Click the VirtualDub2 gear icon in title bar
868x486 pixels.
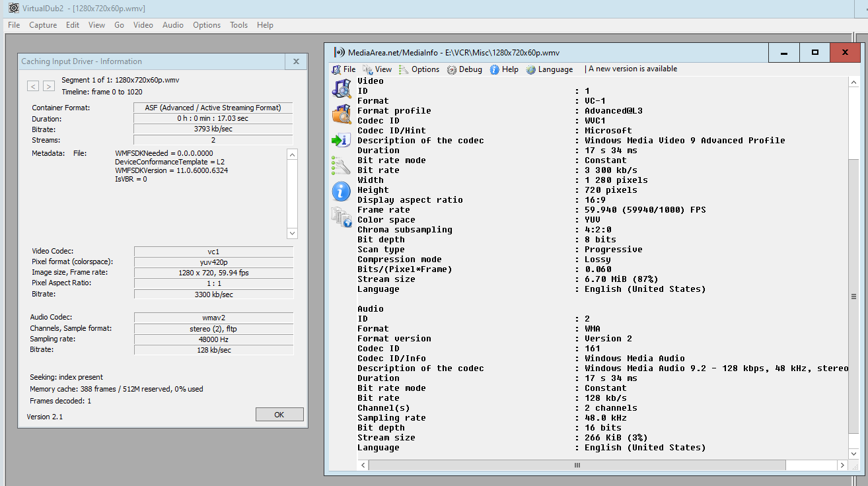pyautogui.click(x=13, y=8)
